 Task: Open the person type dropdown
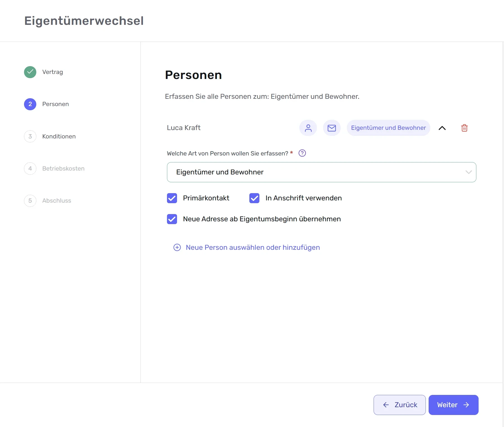pos(321,172)
